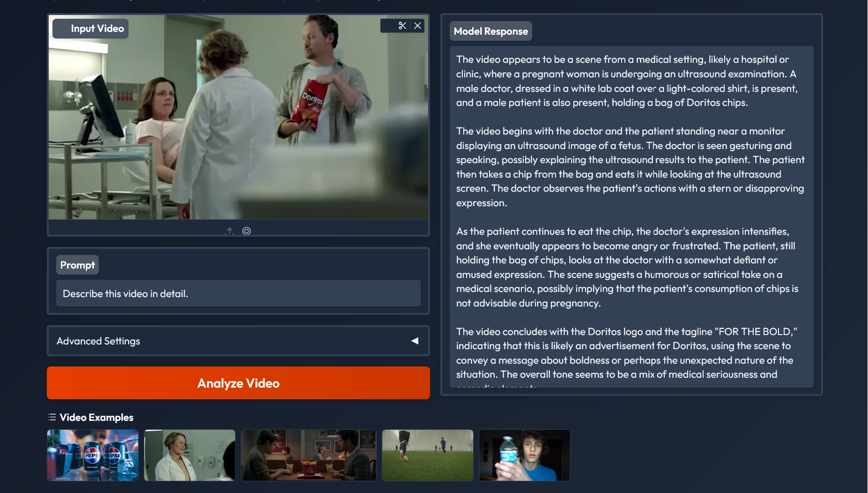Open the Advanced Settings section label
This screenshot has width=868, height=493.
coord(98,341)
